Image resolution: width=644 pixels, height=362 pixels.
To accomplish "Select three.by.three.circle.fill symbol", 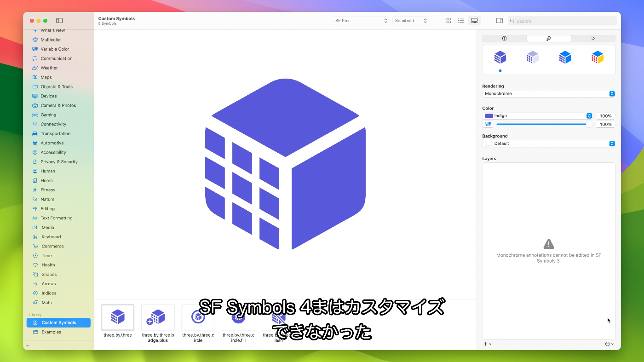I will (x=238, y=317).
